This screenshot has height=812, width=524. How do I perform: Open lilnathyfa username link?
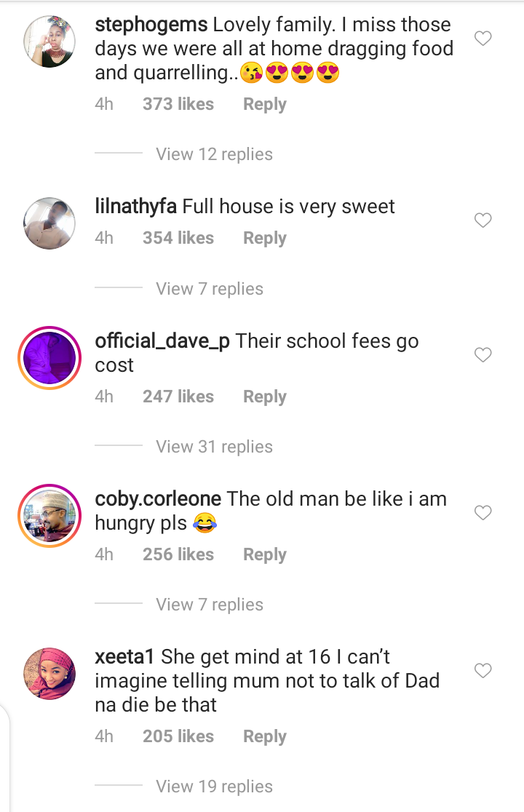(135, 207)
